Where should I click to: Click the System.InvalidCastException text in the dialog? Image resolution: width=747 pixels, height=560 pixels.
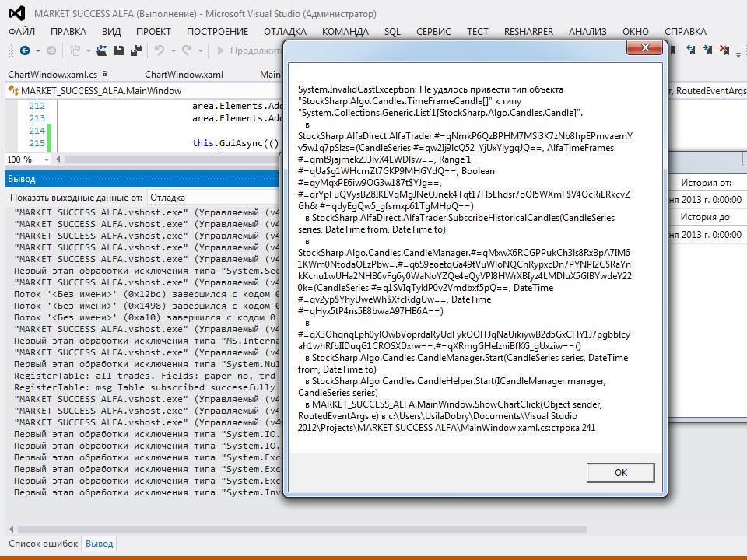[x=357, y=89]
